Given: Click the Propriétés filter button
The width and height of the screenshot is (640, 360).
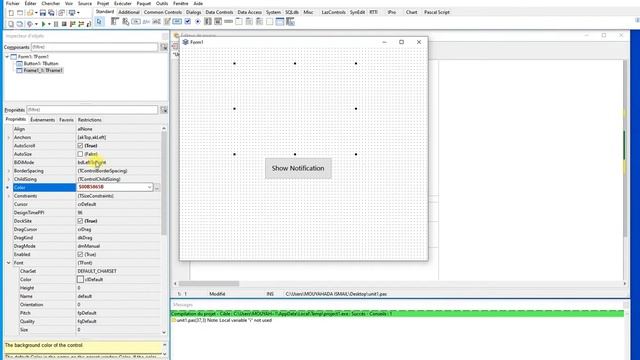Looking at the screenshot, I should coord(164,110).
